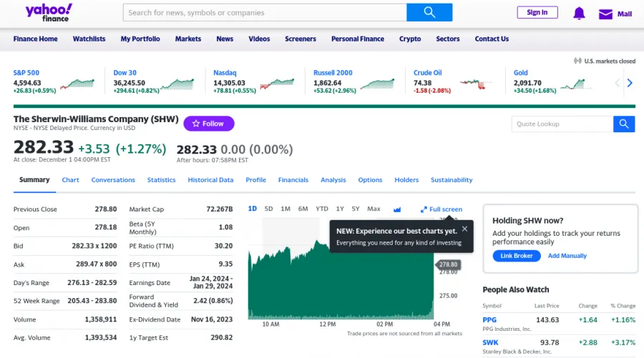Image resolution: width=644 pixels, height=358 pixels.
Task: Switch to the Conversations tab
Action: pyautogui.click(x=113, y=180)
